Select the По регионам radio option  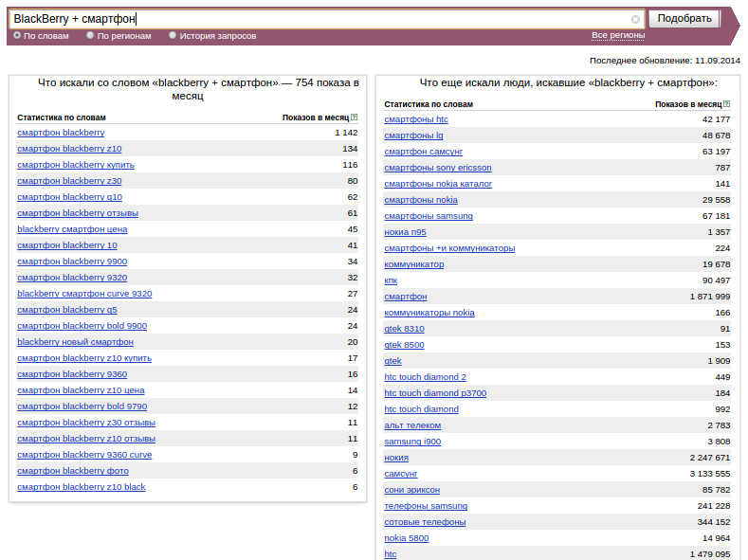pyautogui.click(x=90, y=35)
